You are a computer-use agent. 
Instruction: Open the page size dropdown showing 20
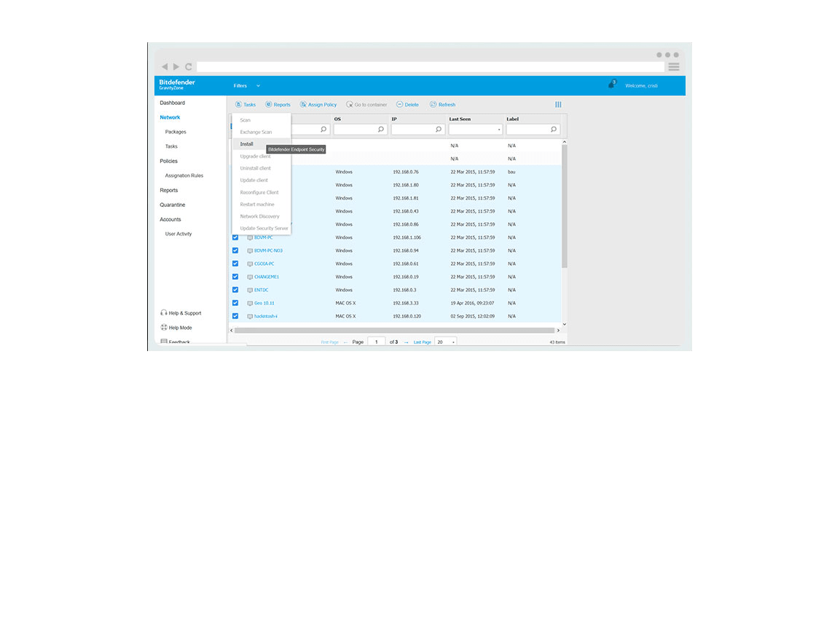click(x=445, y=342)
